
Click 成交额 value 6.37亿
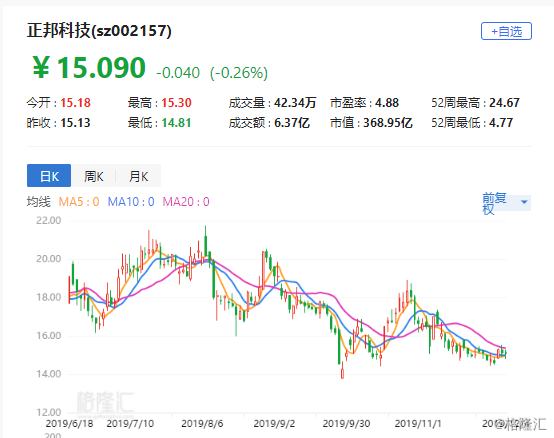click(x=292, y=123)
